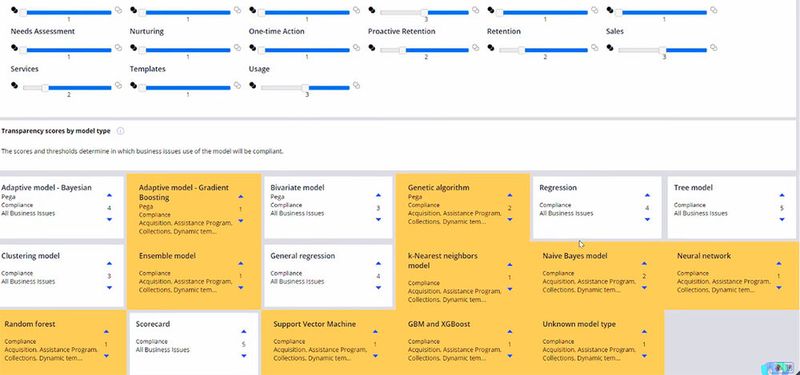Click black pill icon left of Services slider
The width and height of the screenshot is (800, 375).
point(14,85)
